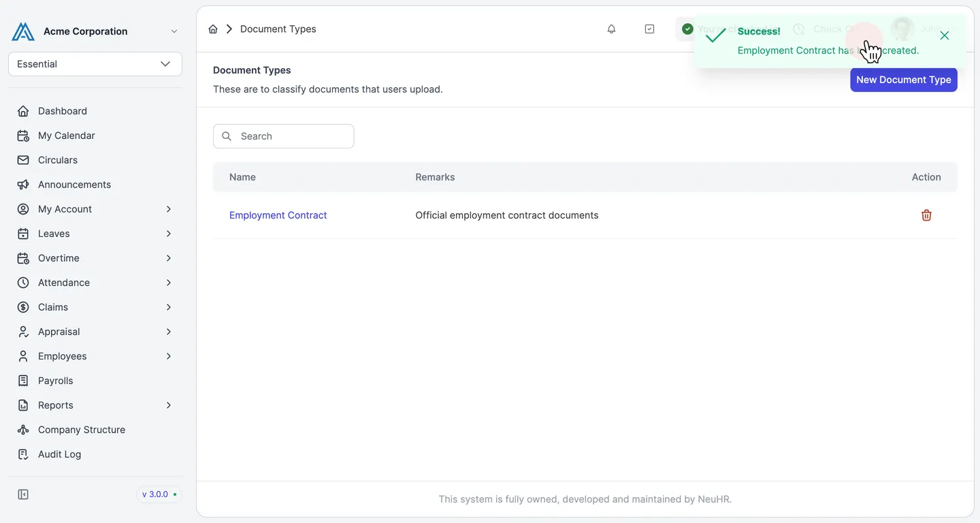Open Announcements from the sidebar

coord(74,185)
